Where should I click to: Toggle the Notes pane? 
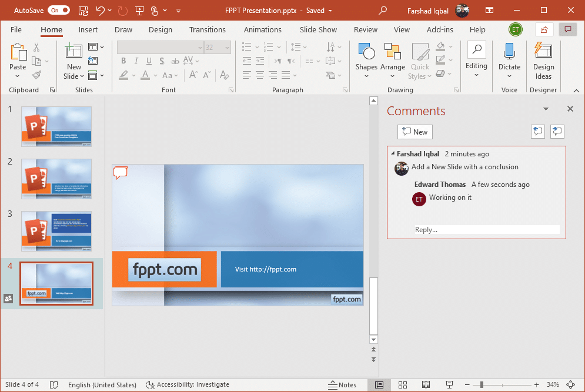[x=342, y=385]
